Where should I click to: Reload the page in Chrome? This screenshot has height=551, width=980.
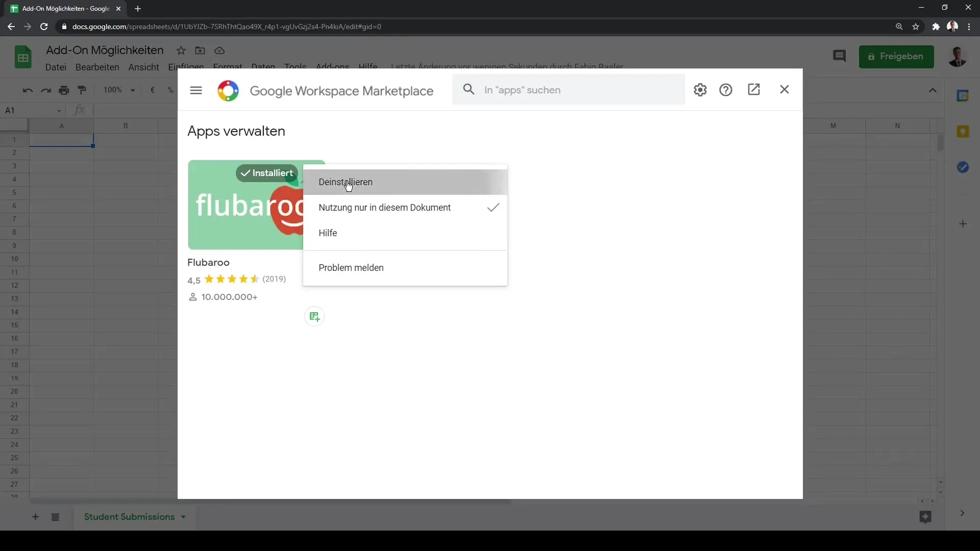coord(44,27)
